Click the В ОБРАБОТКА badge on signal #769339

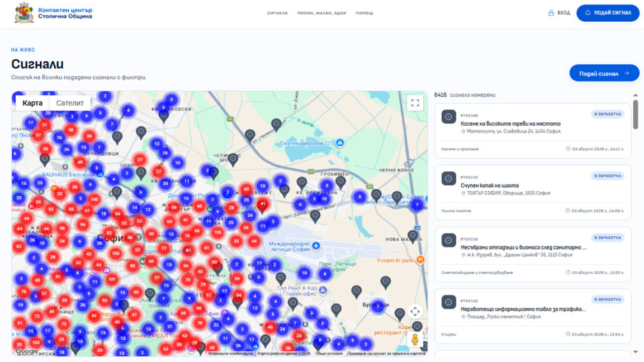pyautogui.click(x=608, y=175)
